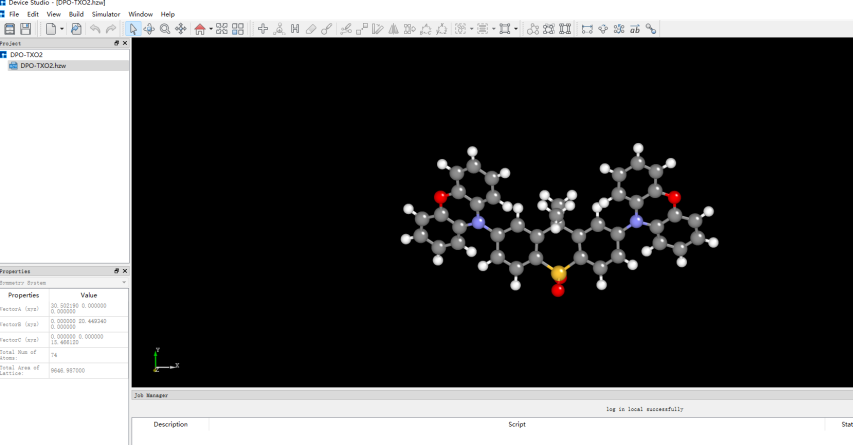The image size is (853, 445).
Task: Click the three-circles cluster icon
Action: (533, 29)
